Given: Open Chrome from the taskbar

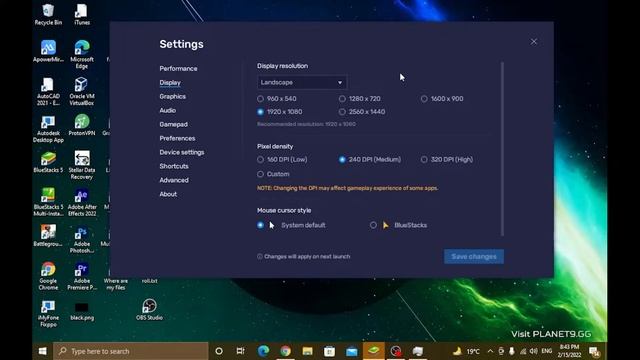Looking at the screenshot, I should [285, 351].
